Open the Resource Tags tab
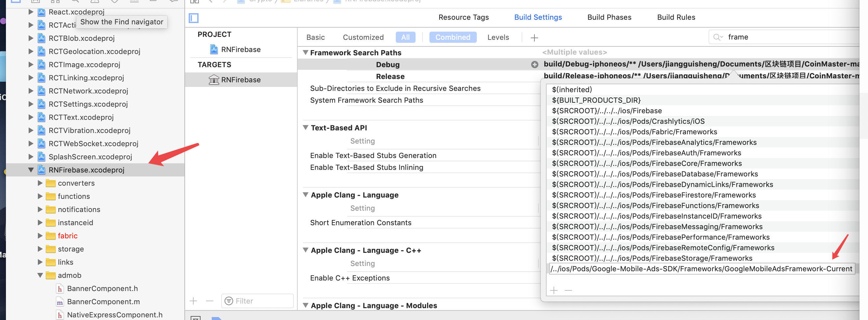This screenshot has width=868, height=320. tap(463, 17)
